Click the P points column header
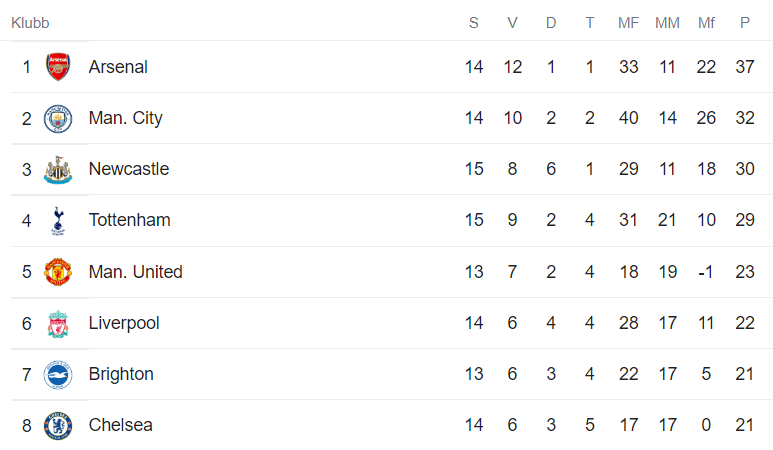The width and height of the screenshot is (773, 450). click(x=744, y=22)
